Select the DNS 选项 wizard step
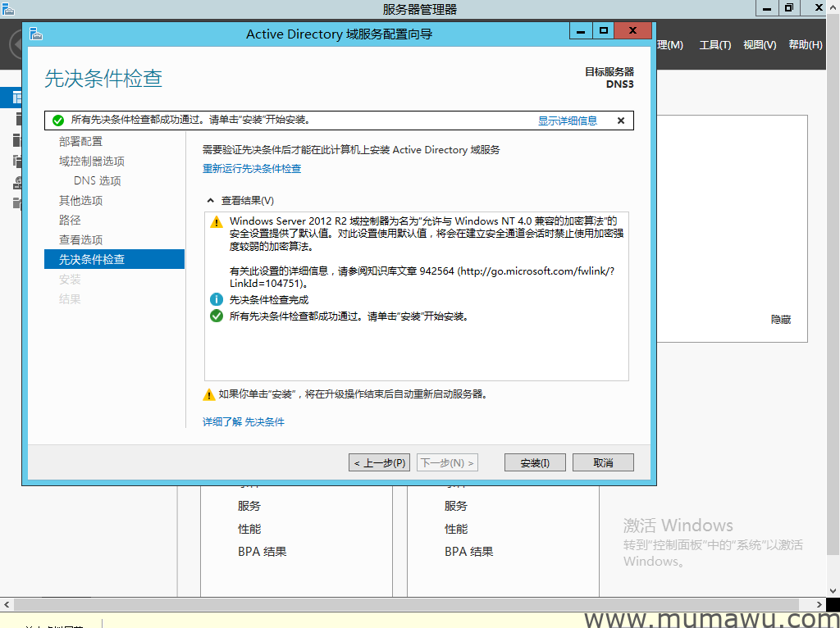This screenshot has width=840, height=628. click(x=97, y=181)
